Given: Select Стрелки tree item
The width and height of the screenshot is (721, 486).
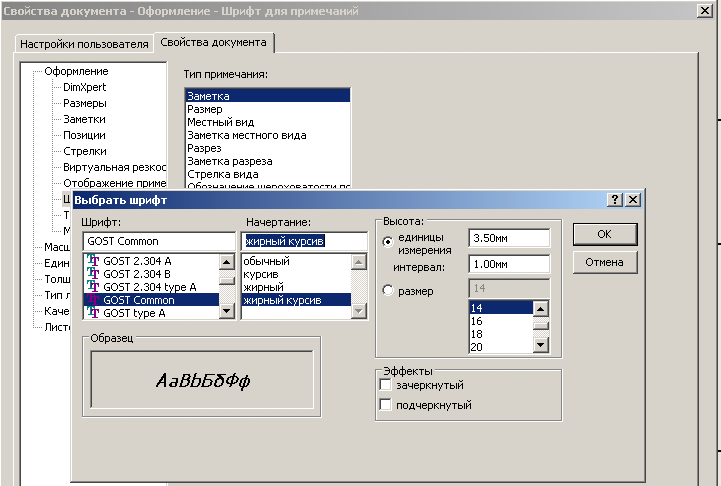Looking at the screenshot, I should coord(85,151).
